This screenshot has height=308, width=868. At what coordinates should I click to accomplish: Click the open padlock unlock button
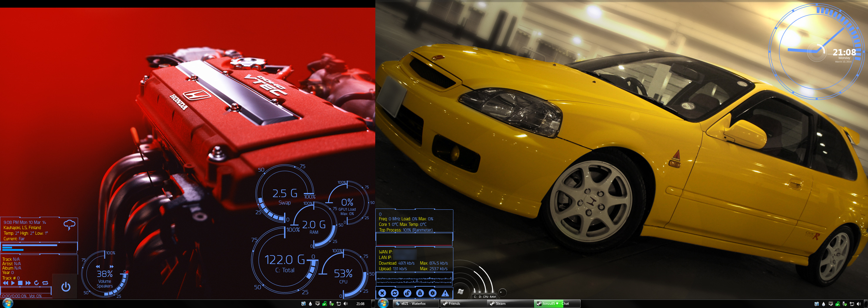click(x=407, y=293)
